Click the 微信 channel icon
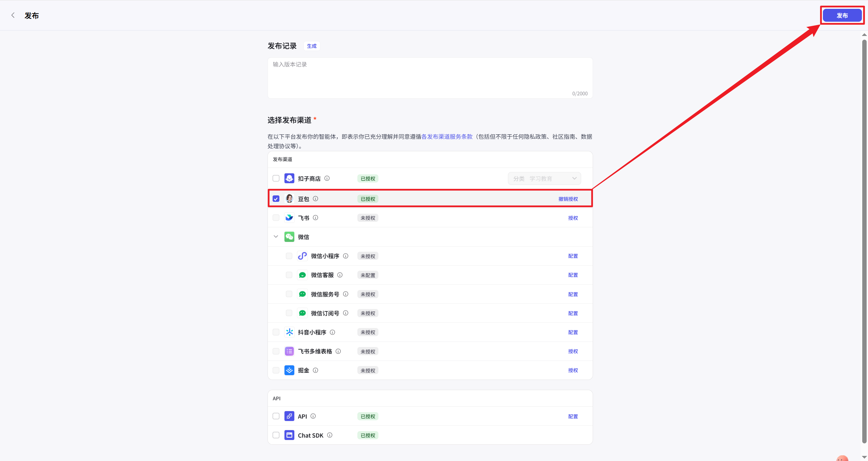Viewport: 868px width, 461px height. tap(289, 237)
